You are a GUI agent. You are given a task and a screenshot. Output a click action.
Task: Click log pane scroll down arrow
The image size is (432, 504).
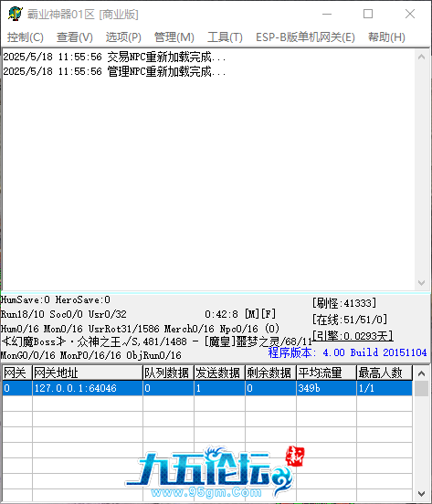421,283
